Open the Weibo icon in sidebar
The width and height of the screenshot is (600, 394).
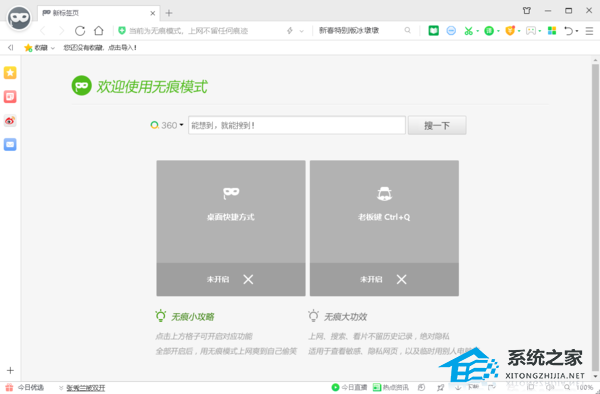10,121
